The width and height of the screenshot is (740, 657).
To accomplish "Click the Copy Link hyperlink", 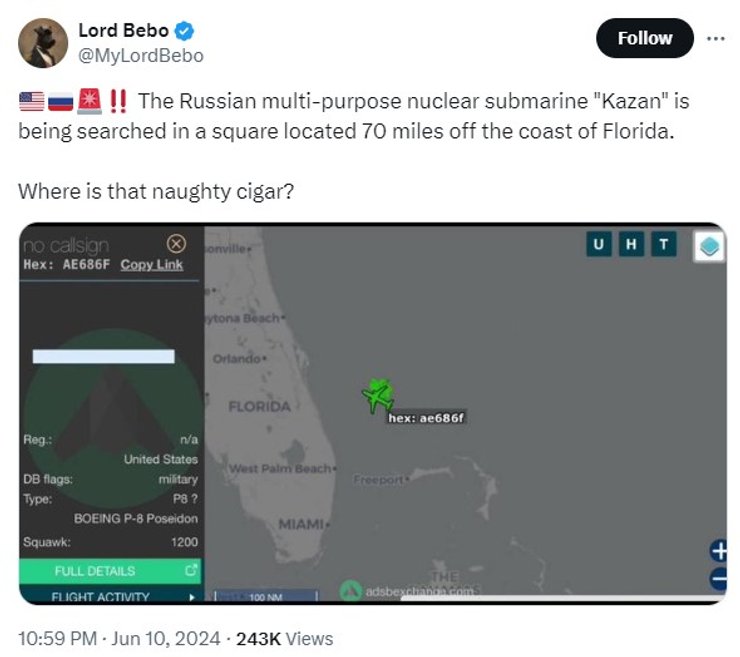I will tap(151, 264).
